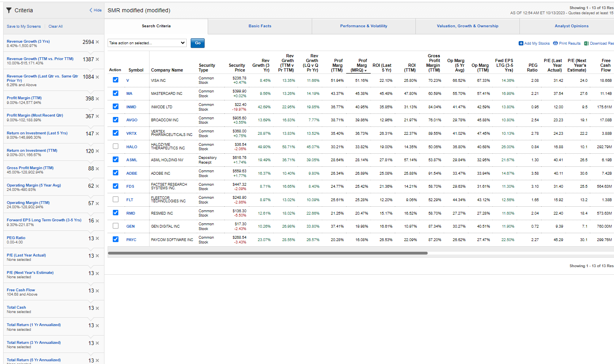Open the INMD ticker symbol link
The width and height of the screenshot is (614, 364).
[x=131, y=107]
